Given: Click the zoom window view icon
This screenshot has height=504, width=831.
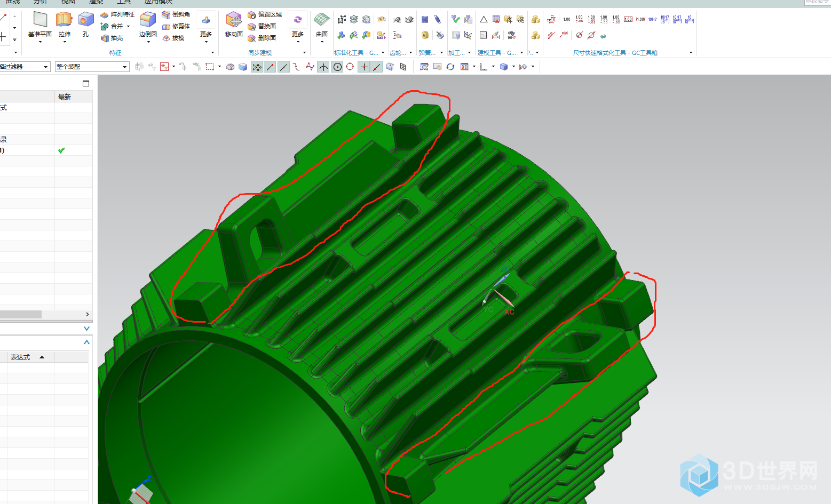Looking at the screenshot, I should (x=424, y=67).
